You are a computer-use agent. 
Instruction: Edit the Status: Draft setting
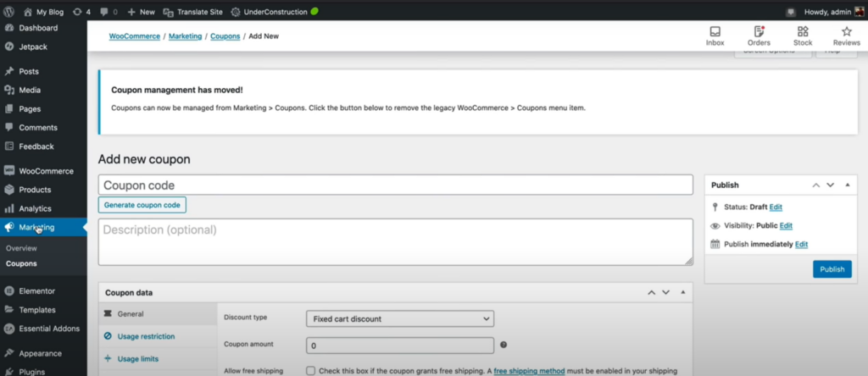[x=776, y=207]
